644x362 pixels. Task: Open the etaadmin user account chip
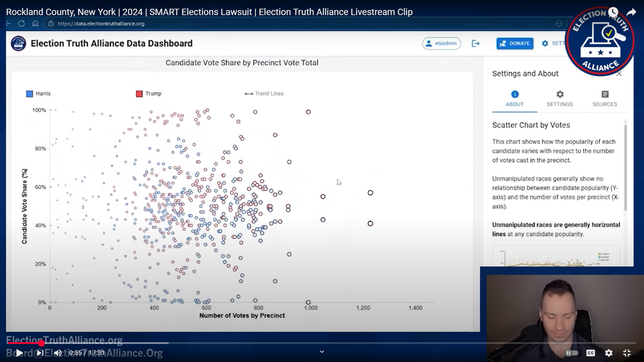pyautogui.click(x=441, y=44)
